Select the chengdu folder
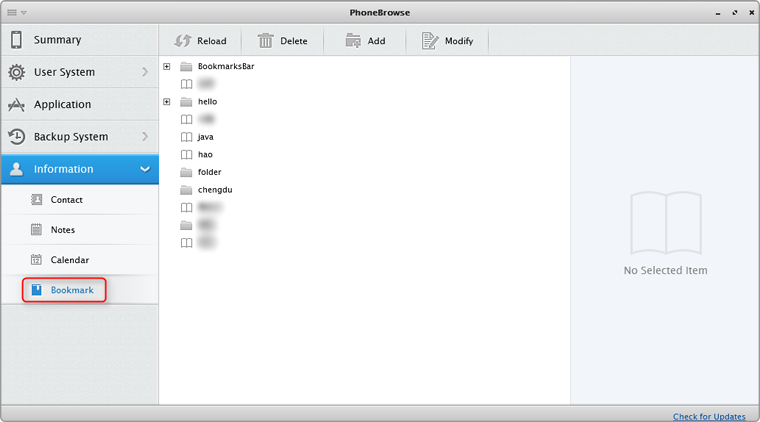This screenshot has width=760, height=422. tap(214, 190)
